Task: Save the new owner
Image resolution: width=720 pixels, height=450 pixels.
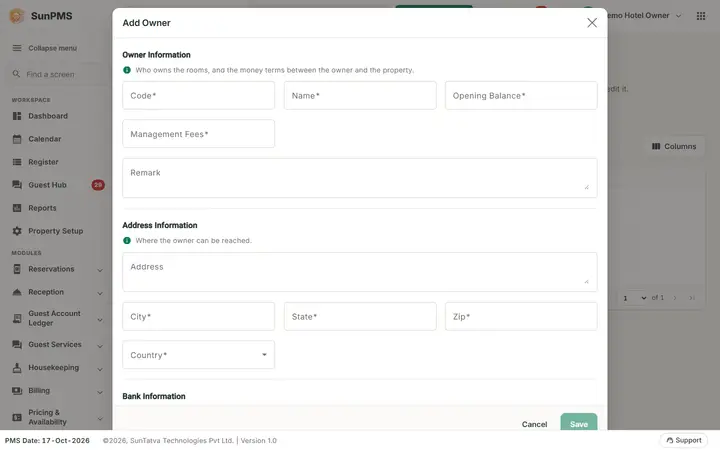Action: (x=579, y=423)
